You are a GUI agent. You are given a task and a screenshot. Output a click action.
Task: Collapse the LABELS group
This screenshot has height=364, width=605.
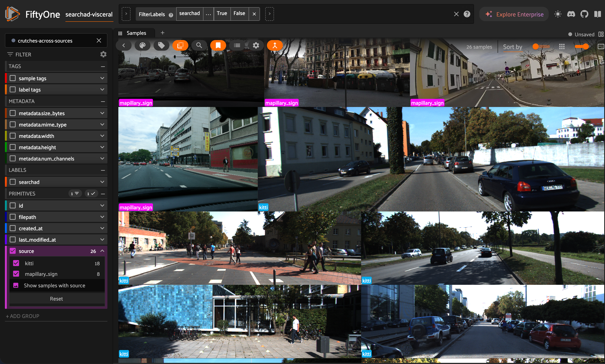pyautogui.click(x=103, y=170)
